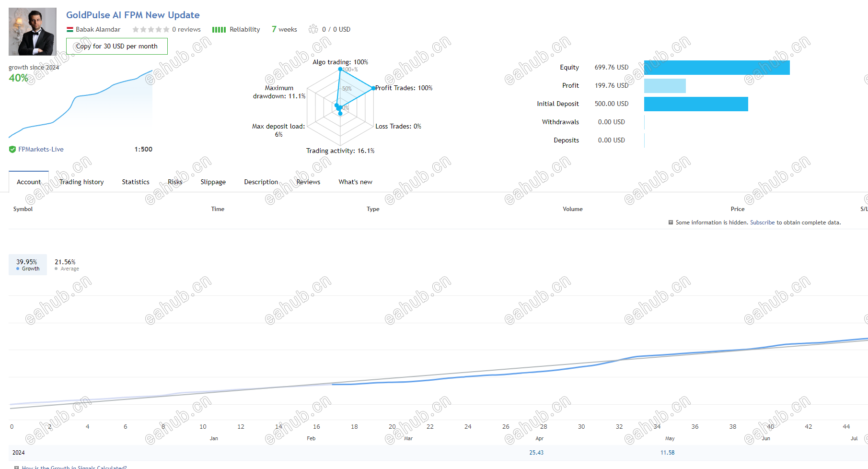Click the help icon beside Growth calculation question
Screen dimensions: 868x469
click(17, 467)
